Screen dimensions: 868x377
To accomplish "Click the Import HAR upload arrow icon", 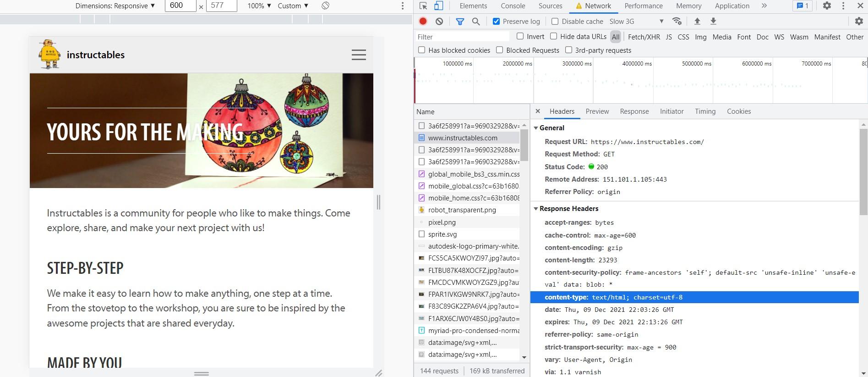I will pos(697,21).
